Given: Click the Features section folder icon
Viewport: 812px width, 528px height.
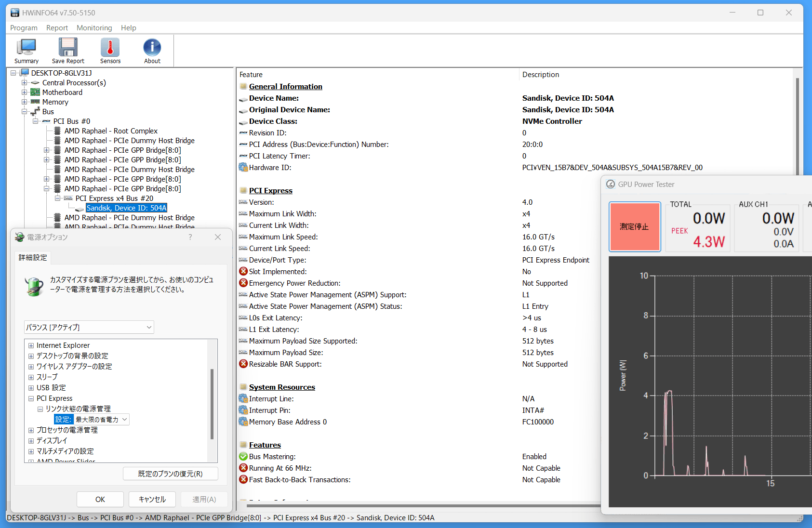Looking at the screenshot, I should 243,445.
